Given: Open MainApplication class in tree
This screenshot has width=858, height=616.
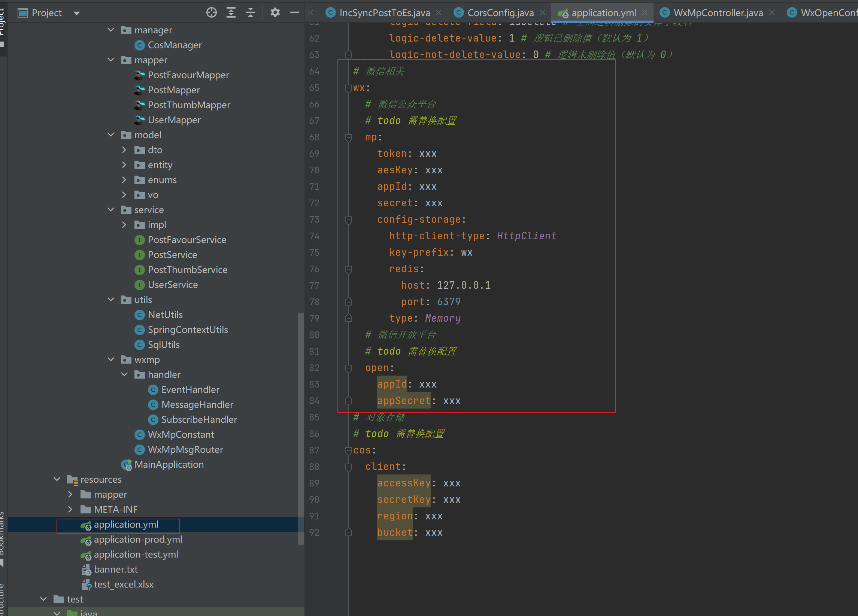Looking at the screenshot, I should pos(169,464).
